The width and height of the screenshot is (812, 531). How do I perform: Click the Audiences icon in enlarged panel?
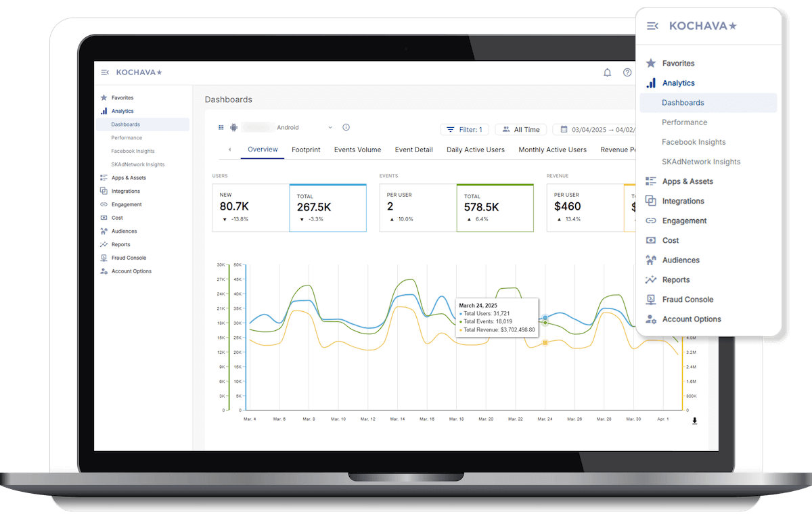point(651,260)
